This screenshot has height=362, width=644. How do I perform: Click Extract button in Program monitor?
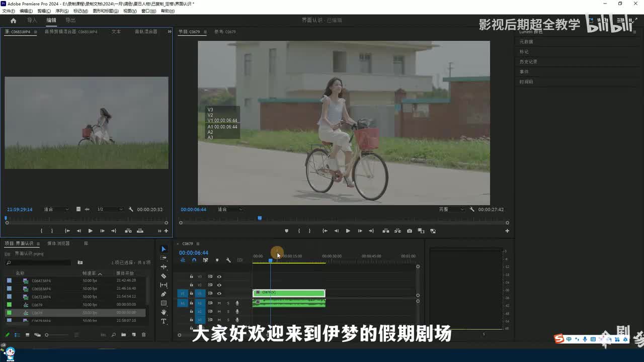pos(397,231)
